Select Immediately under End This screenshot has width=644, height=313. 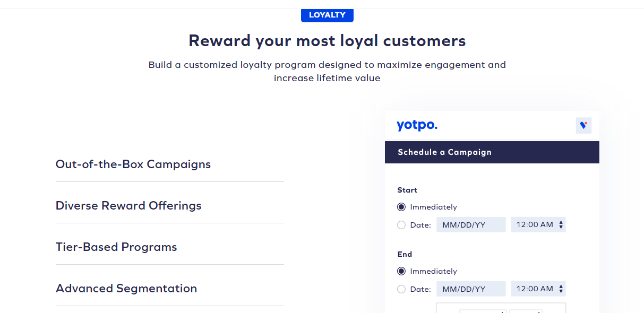tap(401, 271)
